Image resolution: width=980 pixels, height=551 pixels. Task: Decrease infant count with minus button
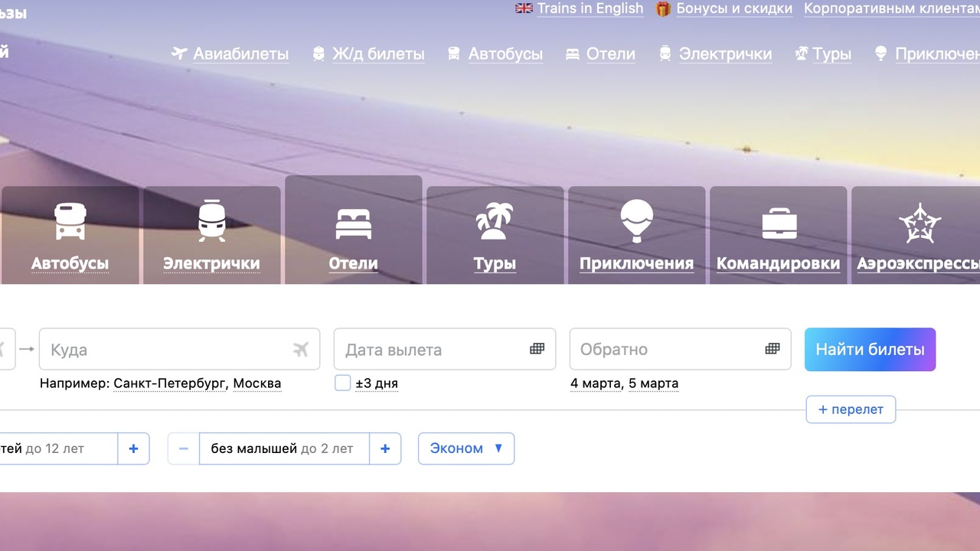tap(184, 448)
